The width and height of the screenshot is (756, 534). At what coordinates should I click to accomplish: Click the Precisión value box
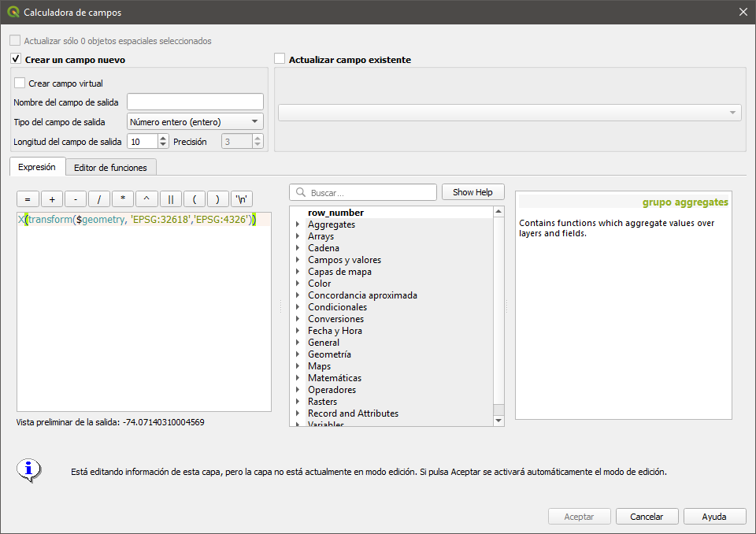click(237, 141)
